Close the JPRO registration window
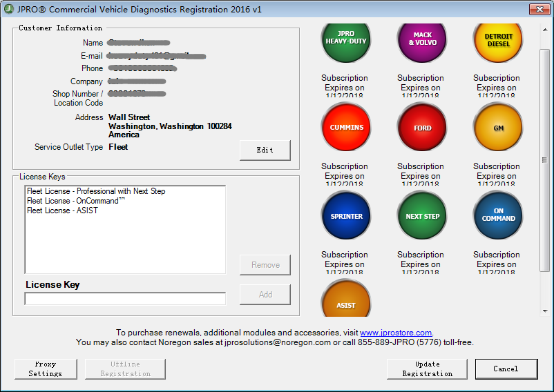 click(x=539, y=9)
